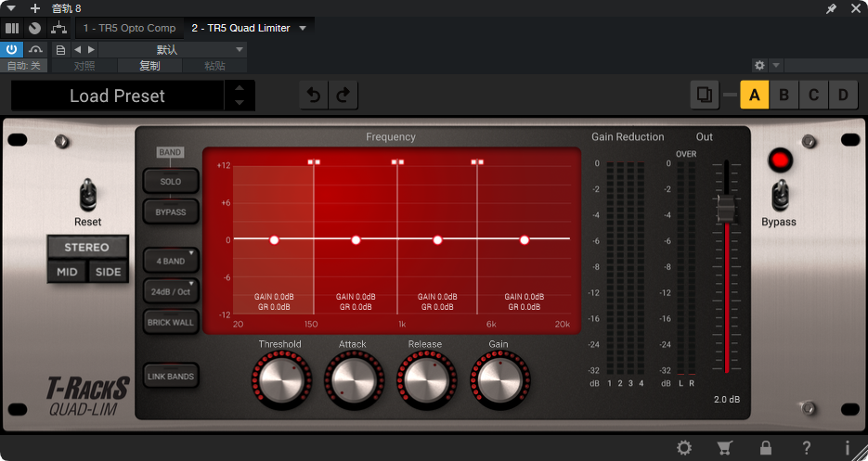The height and width of the screenshot is (461, 868).
Task: Select MID processing mode
Action: pyautogui.click(x=67, y=272)
